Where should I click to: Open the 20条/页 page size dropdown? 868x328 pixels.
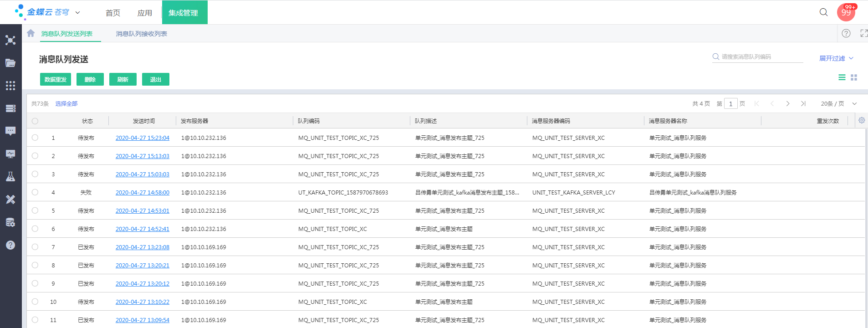point(839,103)
